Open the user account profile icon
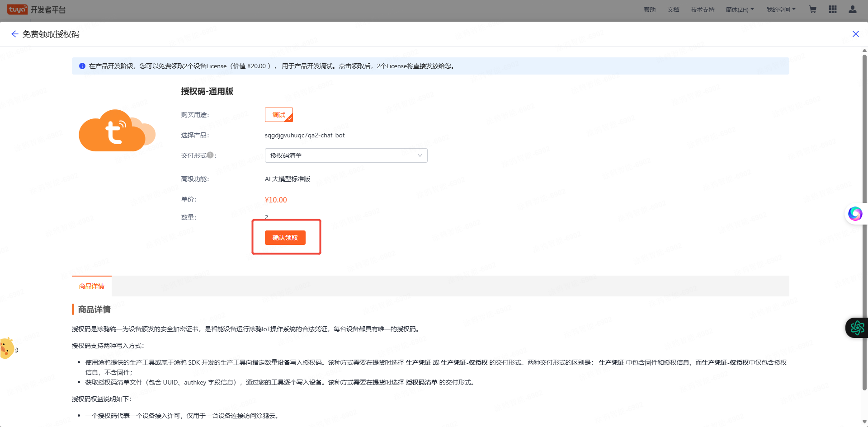 click(x=853, y=9)
